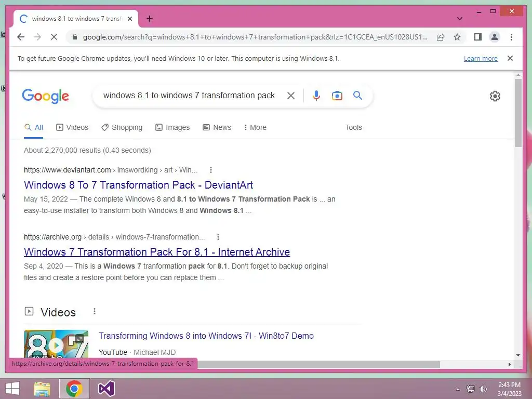Open the search Tools options
The width and height of the screenshot is (532, 399).
point(353,128)
